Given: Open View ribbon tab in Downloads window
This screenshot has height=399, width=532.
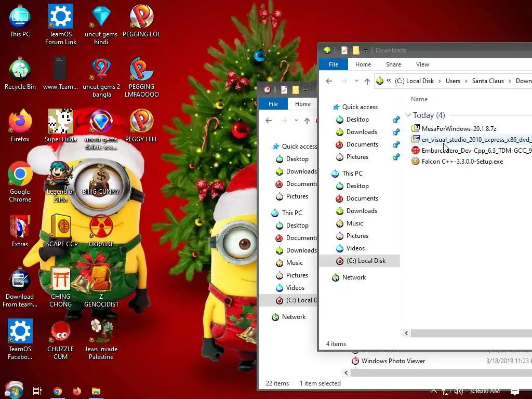Looking at the screenshot, I should pyautogui.click(x=422, y=64).
